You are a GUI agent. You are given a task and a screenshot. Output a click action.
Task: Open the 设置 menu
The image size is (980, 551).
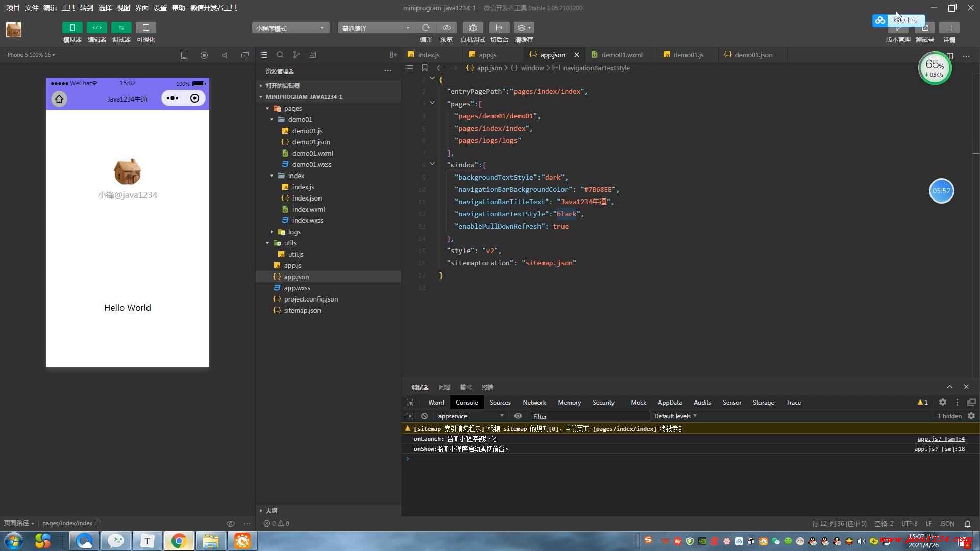160,8
